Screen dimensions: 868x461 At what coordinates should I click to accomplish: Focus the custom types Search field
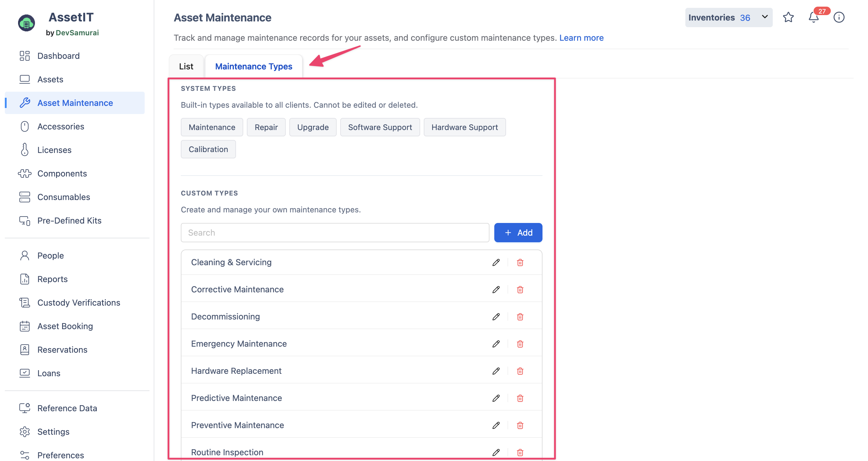[x=335, y=233]
